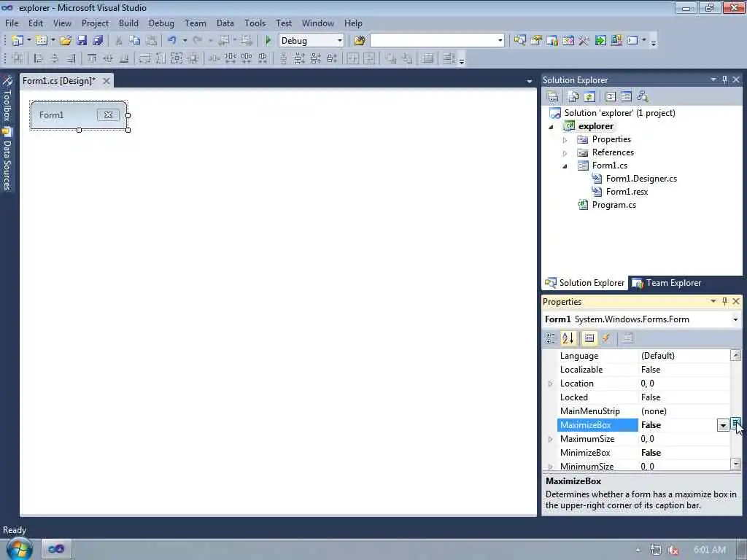
Task: Collapse the Form1.cs tree node
Action: [565, 166]
